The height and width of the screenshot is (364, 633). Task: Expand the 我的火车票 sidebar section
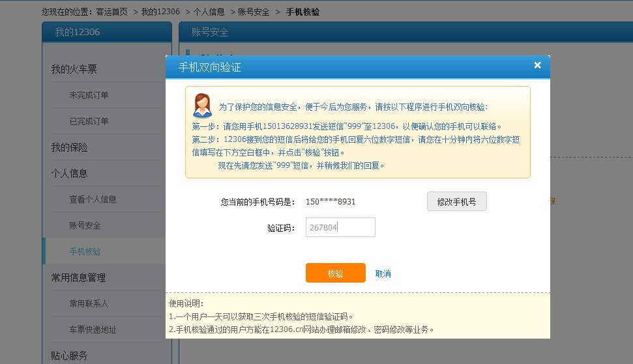[74, 69]
